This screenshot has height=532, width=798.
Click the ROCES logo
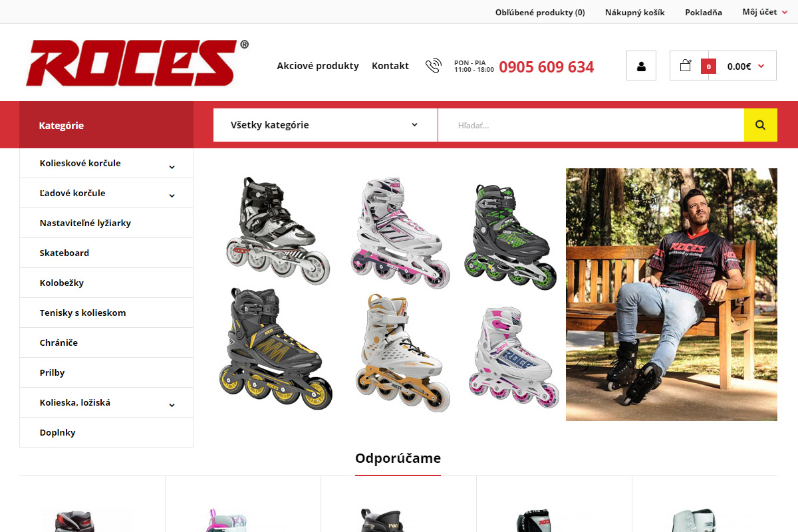(137, 63)
